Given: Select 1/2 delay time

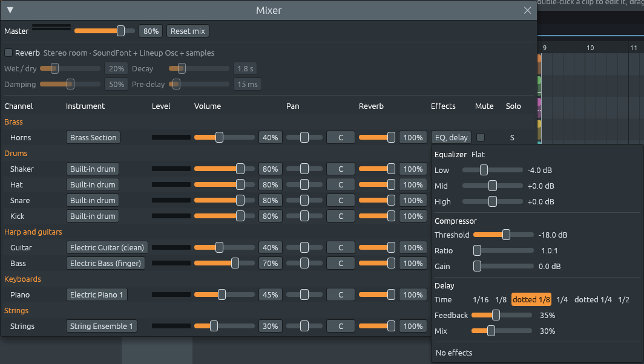Looking at the screenshot, I should [x=623, y=299].
